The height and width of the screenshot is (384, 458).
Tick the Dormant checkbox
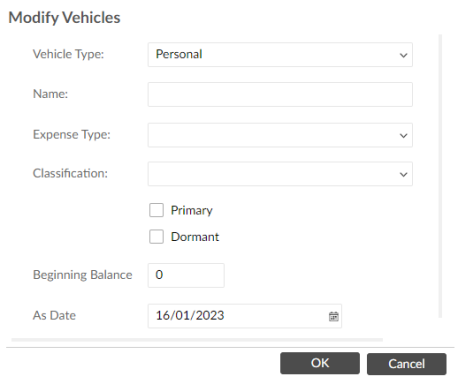pyautogui.click(x=156, y=237)
